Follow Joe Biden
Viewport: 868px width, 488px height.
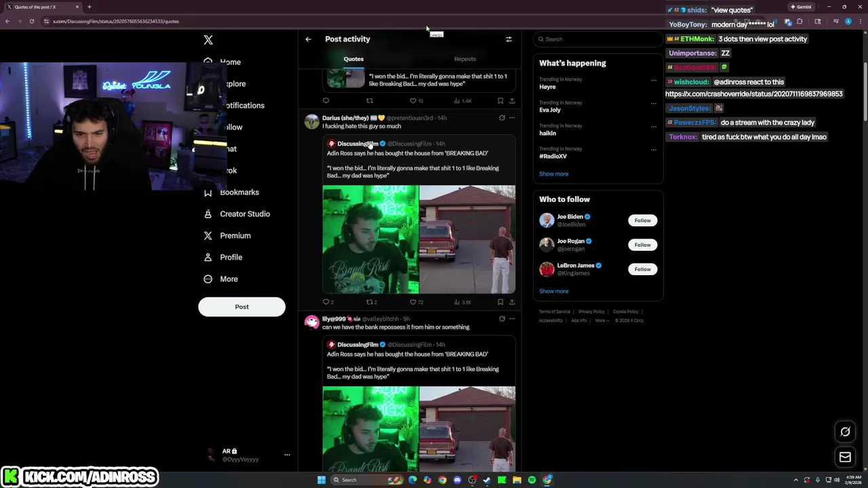point(642,220)
